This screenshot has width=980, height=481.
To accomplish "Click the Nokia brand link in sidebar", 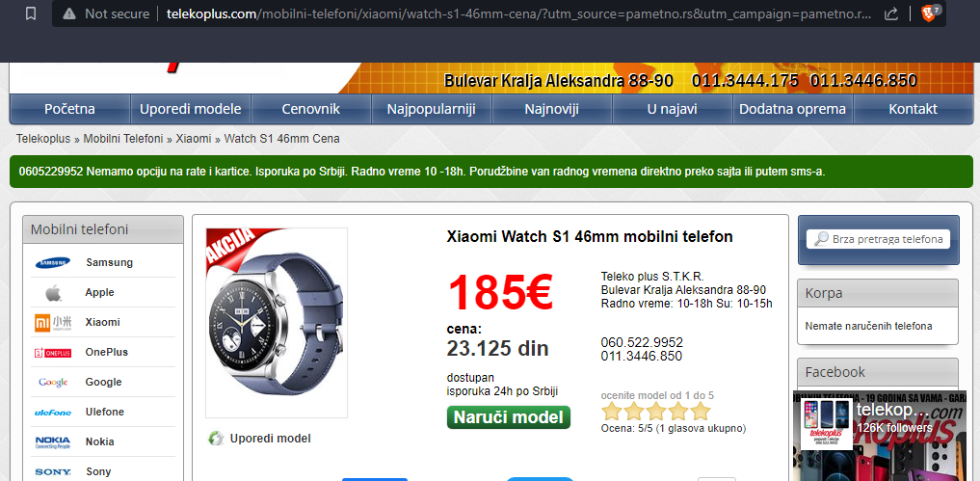I will pos(100,441).
